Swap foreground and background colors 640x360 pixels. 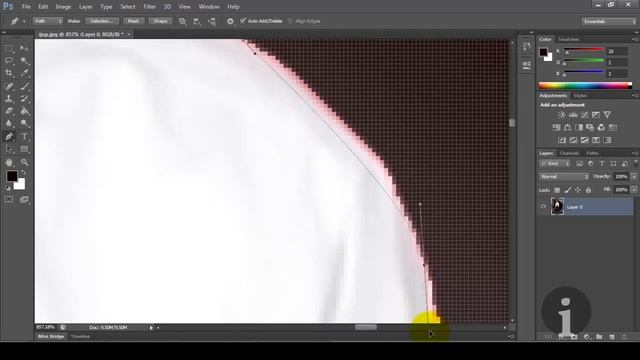click(23, 172)
